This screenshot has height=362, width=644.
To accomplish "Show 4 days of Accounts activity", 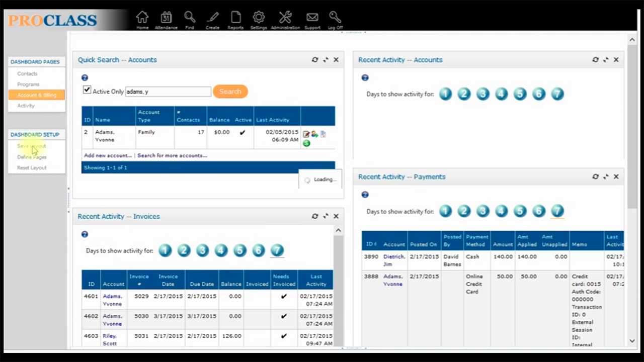I will click(501, 94).
